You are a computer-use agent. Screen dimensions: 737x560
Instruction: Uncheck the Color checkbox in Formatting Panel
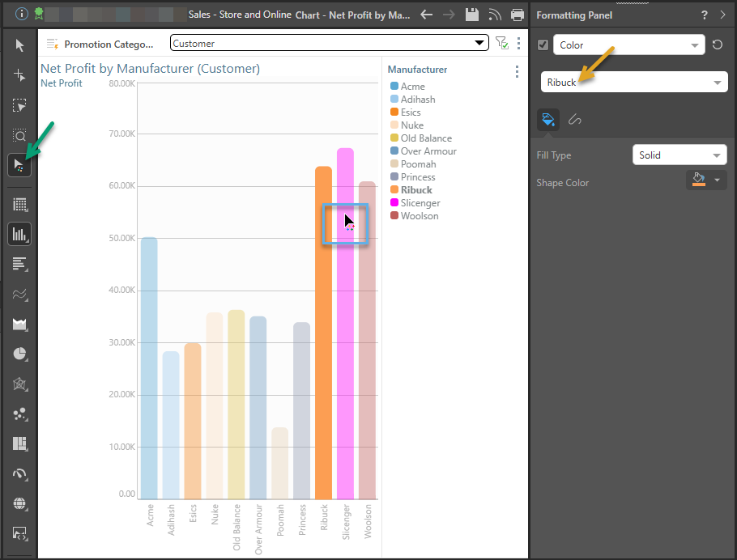543,45
